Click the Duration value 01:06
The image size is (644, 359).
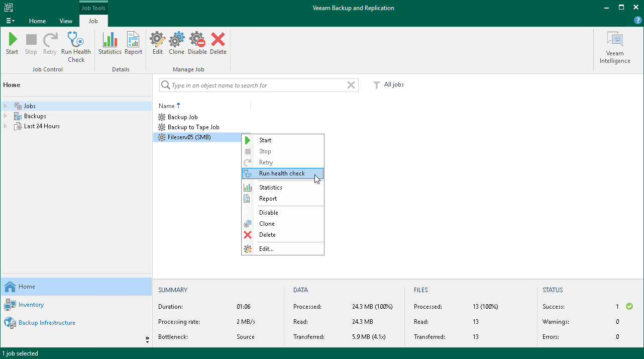(244, 306)
